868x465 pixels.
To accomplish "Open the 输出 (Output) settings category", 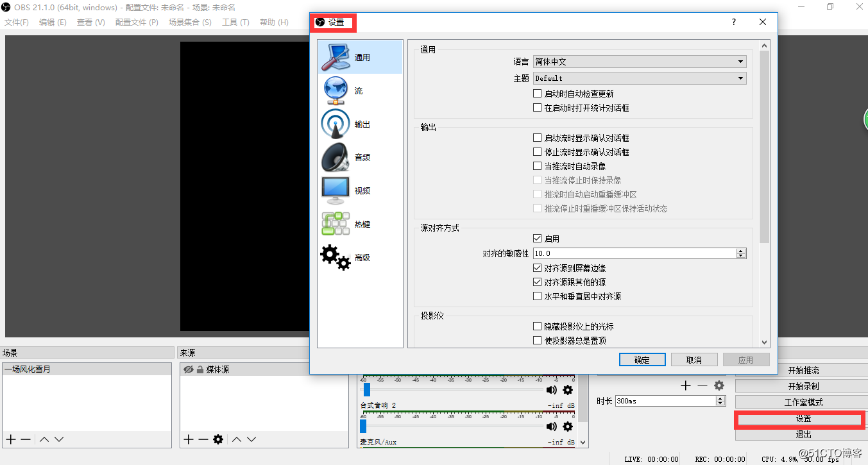I will point(360,124).
